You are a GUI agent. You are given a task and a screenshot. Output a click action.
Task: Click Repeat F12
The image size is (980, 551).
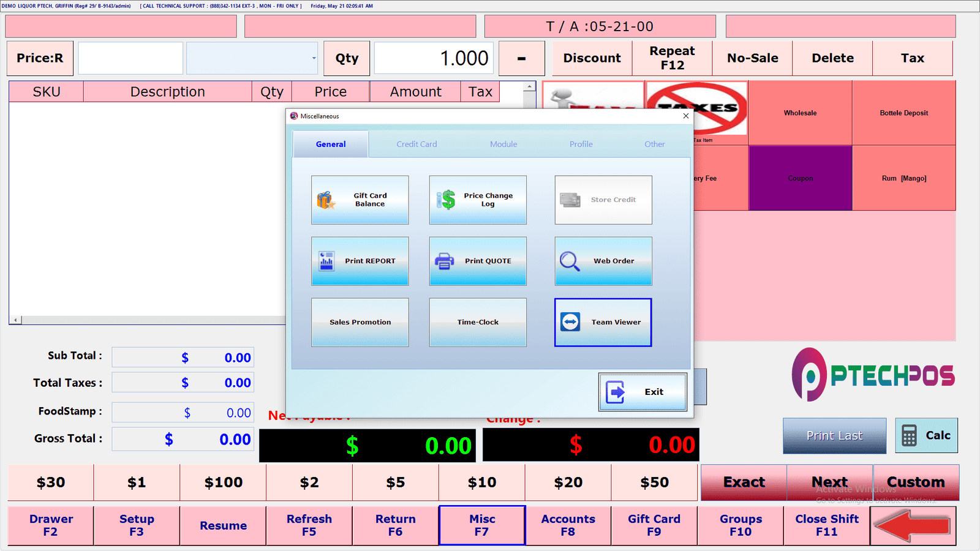672,58
